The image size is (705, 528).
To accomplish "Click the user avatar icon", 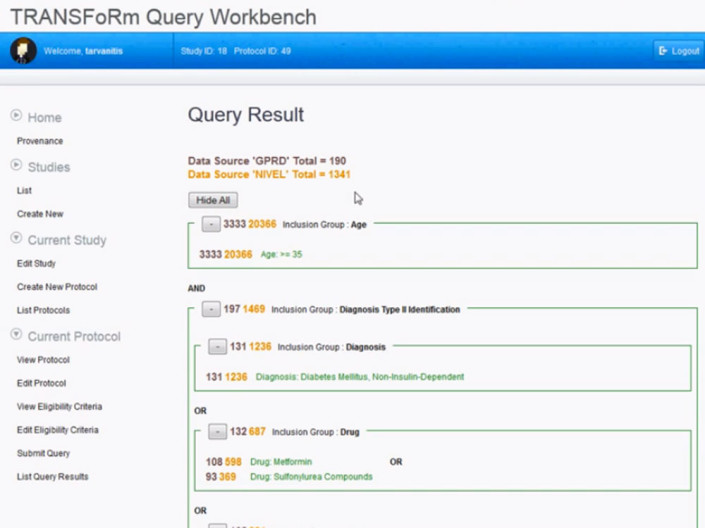I will click(x=23, y=51).
